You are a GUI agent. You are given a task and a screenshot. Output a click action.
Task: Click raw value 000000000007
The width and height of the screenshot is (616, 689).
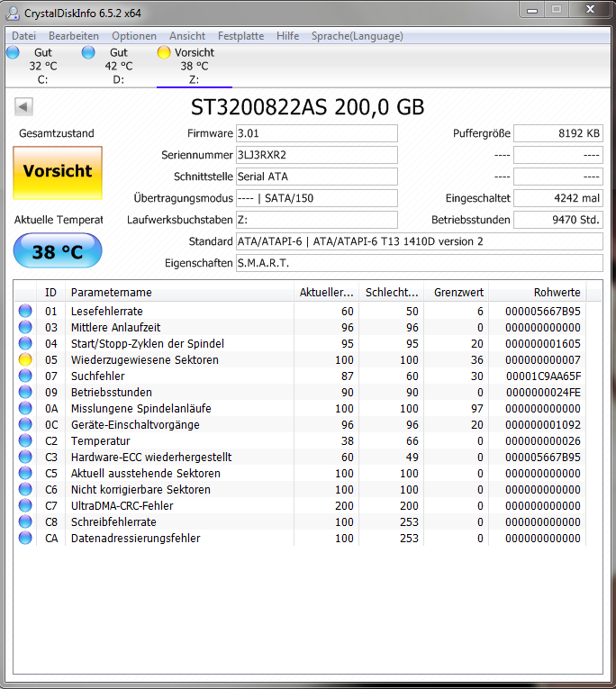[543, 360]
